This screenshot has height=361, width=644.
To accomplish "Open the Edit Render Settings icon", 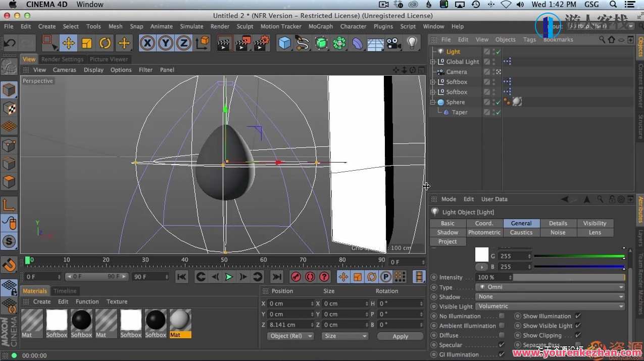I will coord(262,43).
